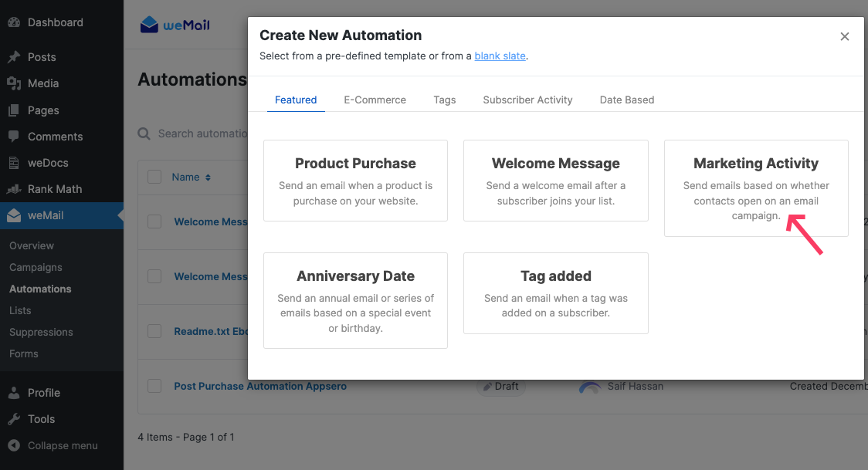868x470 pixels.
Task: Toggle the select-all checkbox beside Name
Action: (x=154, y=177)
